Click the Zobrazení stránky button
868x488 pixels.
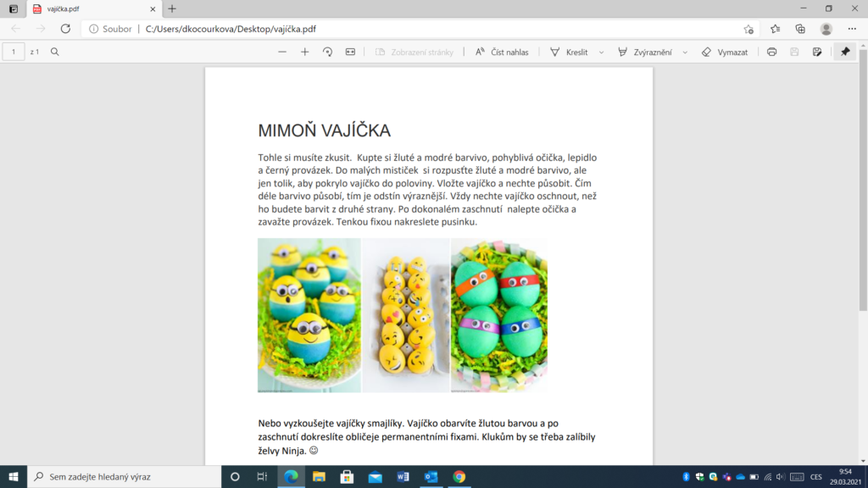point(415,52)
